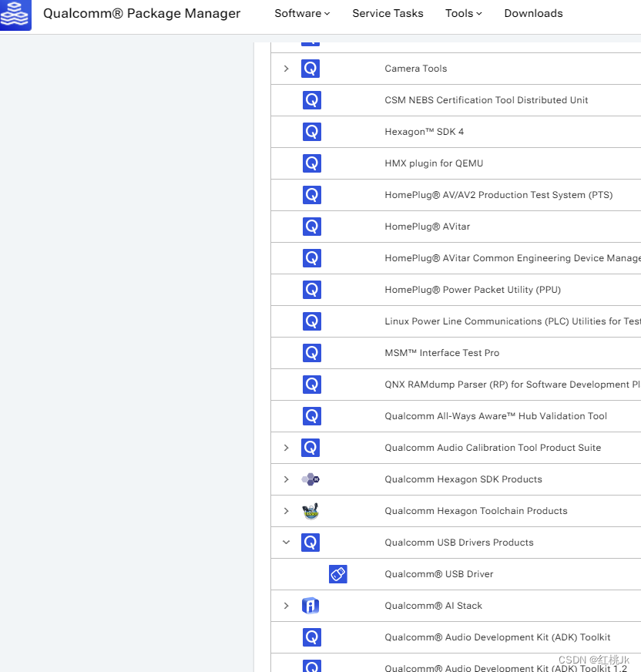Expand the Qualcomm AI Stack row
The width and height of the screenshot is (641, 672).
(287, 606)
